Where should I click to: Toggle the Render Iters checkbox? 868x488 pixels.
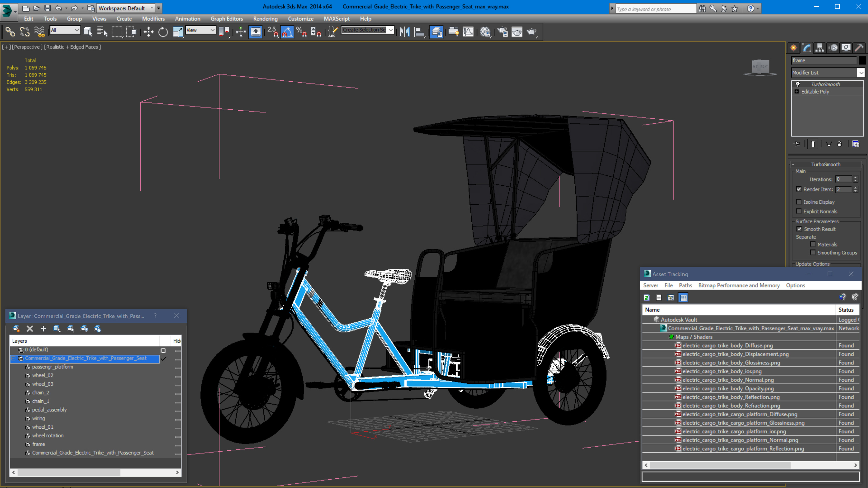click(799, 189)
